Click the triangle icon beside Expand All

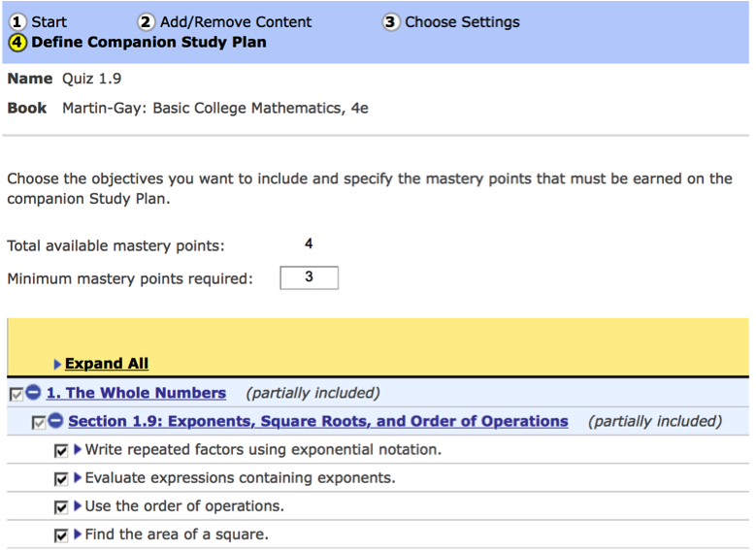click(x=57, y=365)
